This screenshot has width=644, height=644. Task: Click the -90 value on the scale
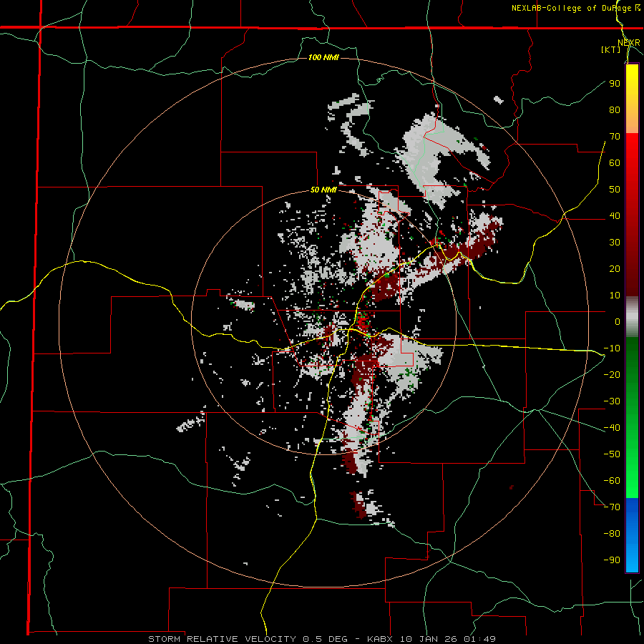[612, 560]
